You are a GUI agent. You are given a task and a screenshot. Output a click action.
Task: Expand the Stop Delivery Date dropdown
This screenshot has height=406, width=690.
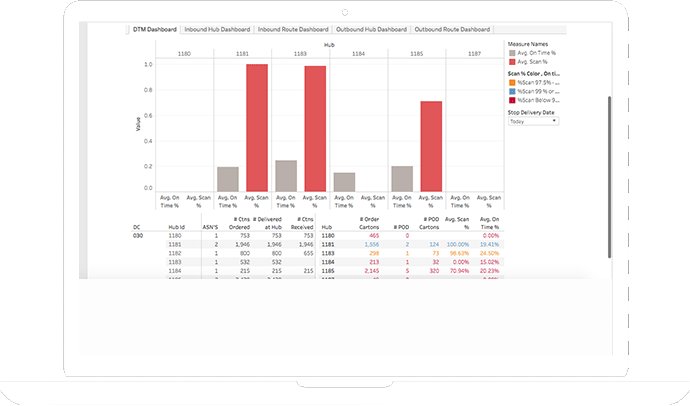pos(534,121)
